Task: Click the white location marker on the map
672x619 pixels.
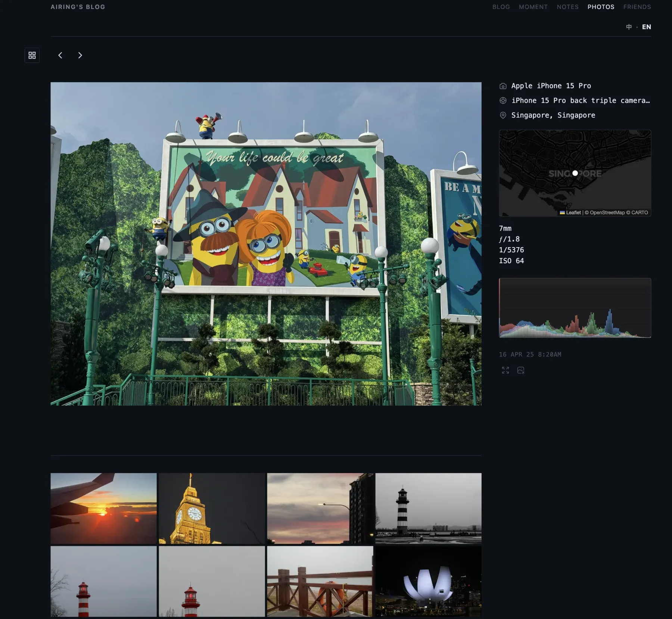Action: point(575,173)
